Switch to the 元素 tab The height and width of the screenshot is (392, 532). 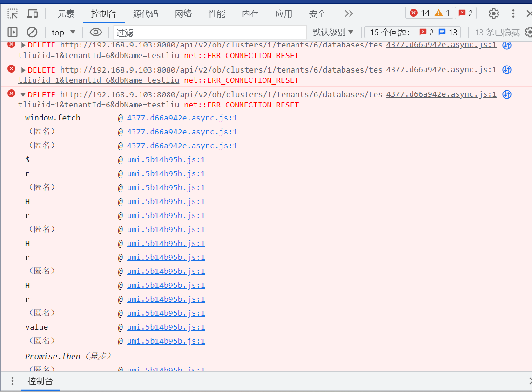[66, 13]
